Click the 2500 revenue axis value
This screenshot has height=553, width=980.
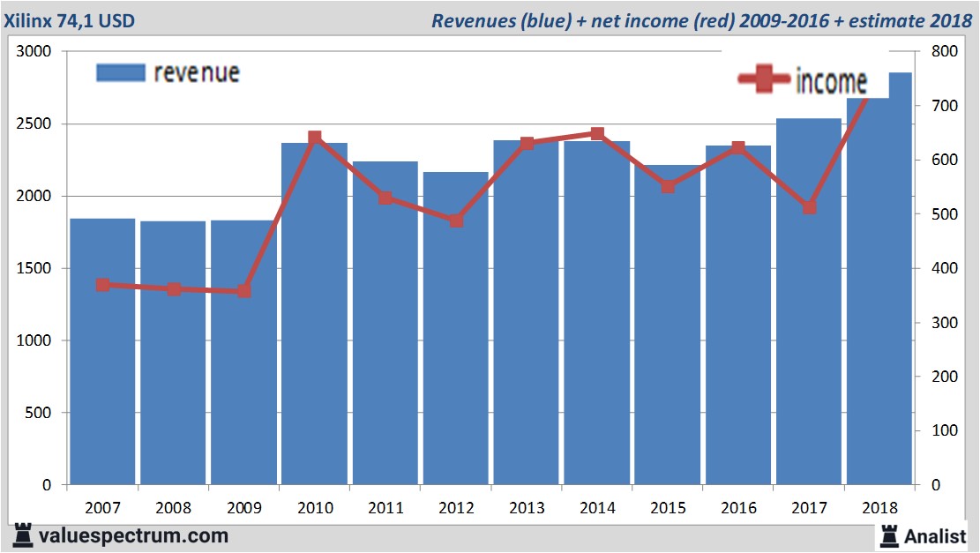(34, 123)
